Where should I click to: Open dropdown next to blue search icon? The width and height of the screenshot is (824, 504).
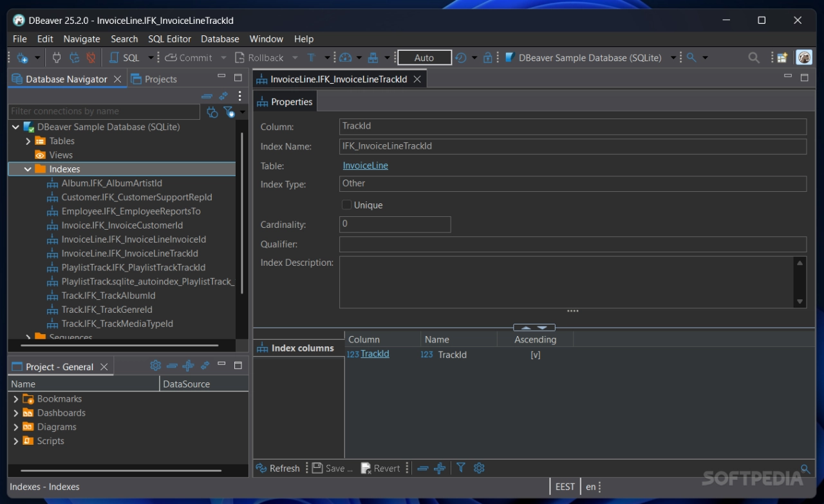pyautogui.click(x=705, y=58)
